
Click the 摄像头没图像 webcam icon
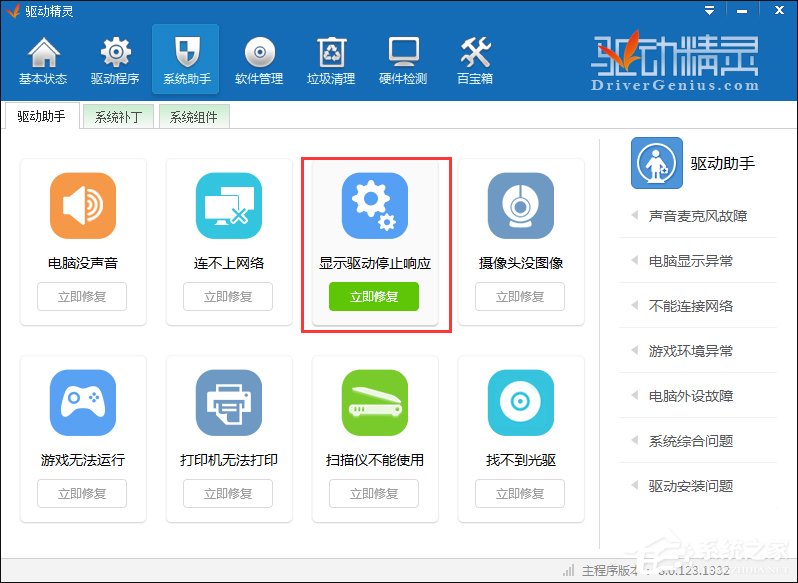coord(520,206)
